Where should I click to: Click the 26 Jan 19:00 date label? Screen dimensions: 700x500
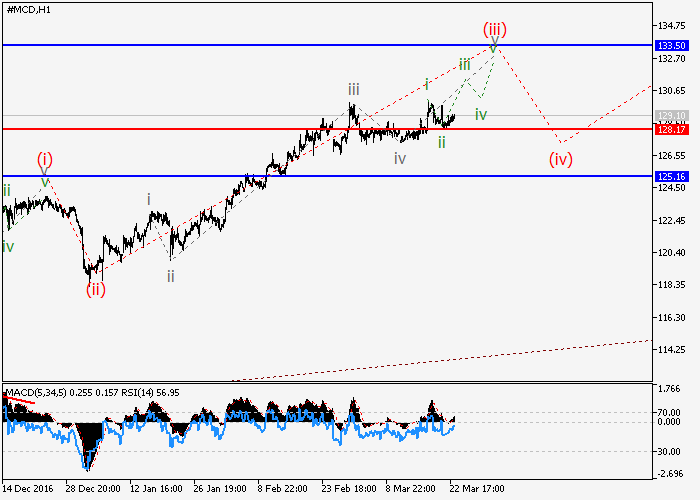click(x=220, y=489)
